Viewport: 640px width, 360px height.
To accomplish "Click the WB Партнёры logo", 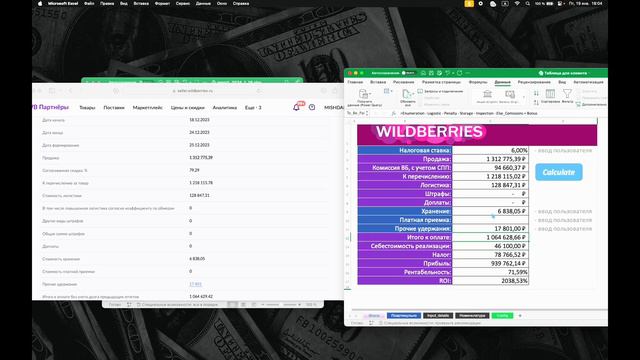I will 51,107.
